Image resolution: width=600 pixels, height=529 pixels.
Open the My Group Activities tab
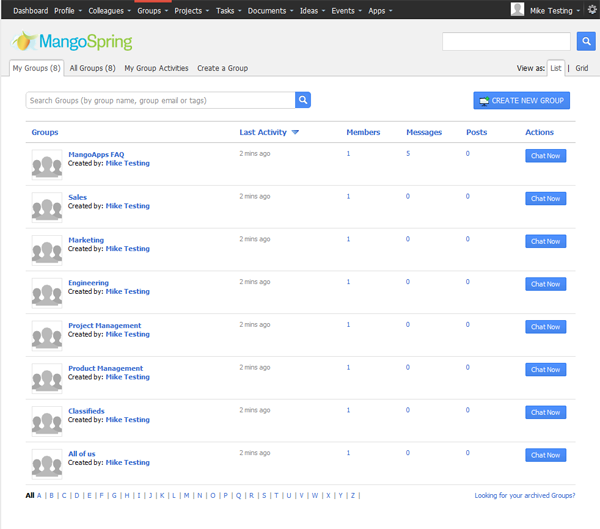(x=156, y=68)
